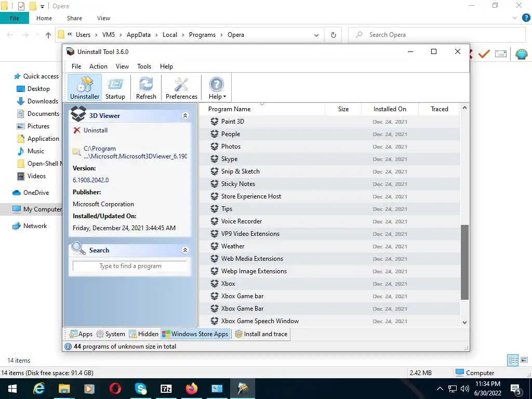Select the Paint 3D app icon
Screen dimensions: 532x399
pyautogui.click(x=215, y=122)
